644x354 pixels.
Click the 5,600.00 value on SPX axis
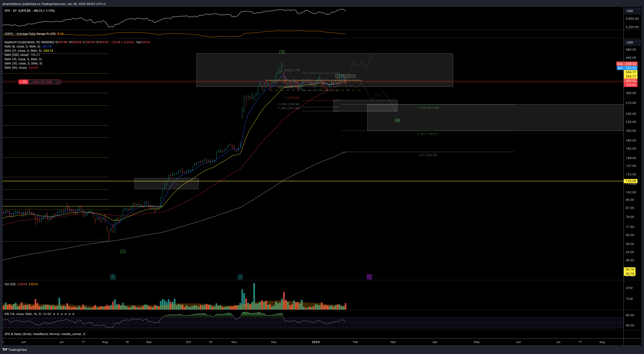click(x=632, y=19)
